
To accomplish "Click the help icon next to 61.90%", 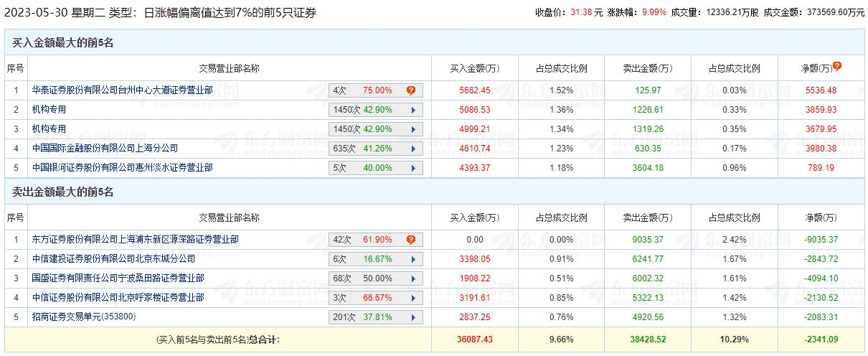I will tap(411, 240).
